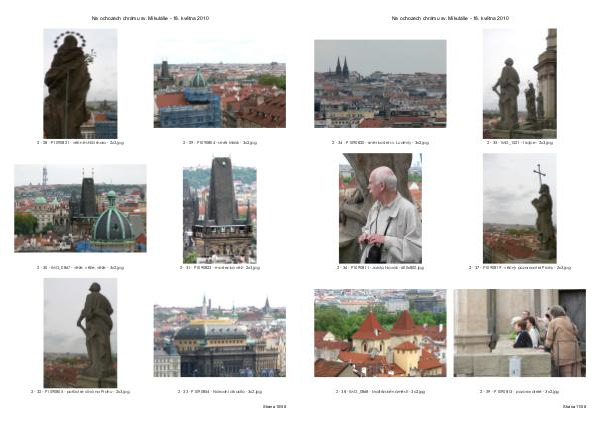Screen dimensions: 600x424
Task: Click caption under the haloed statue photo
Action: (x=80, y=143)
